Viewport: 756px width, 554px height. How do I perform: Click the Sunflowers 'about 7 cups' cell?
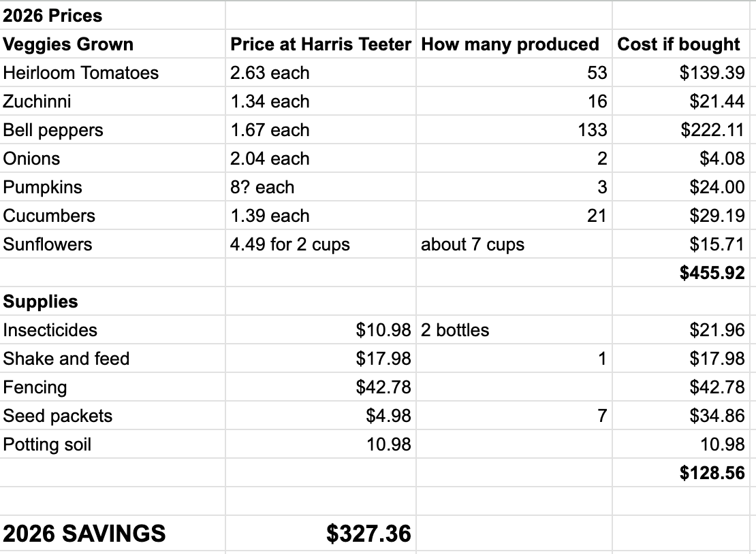point(514,244)
